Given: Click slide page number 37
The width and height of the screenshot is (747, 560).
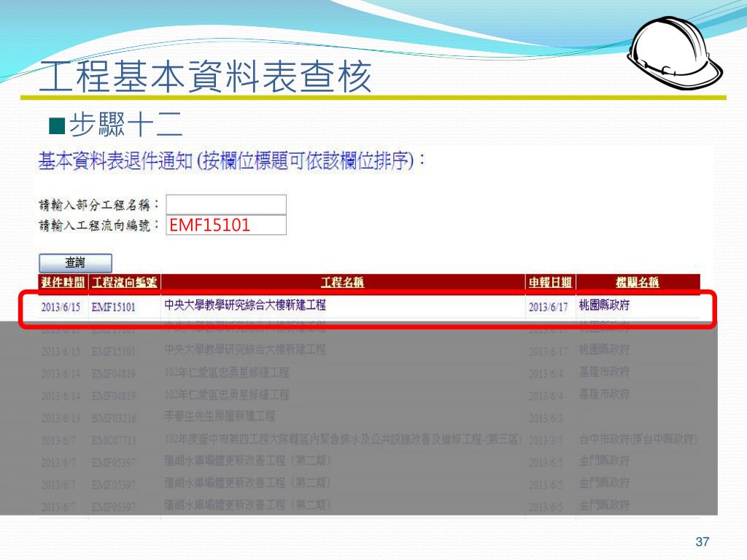Looking at the screenshot, I should 703,542.
